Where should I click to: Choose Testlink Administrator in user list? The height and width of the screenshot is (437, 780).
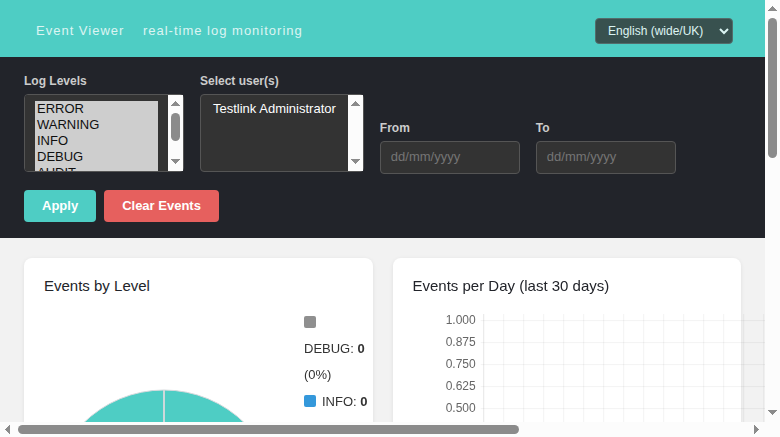[x=274, y=109]
